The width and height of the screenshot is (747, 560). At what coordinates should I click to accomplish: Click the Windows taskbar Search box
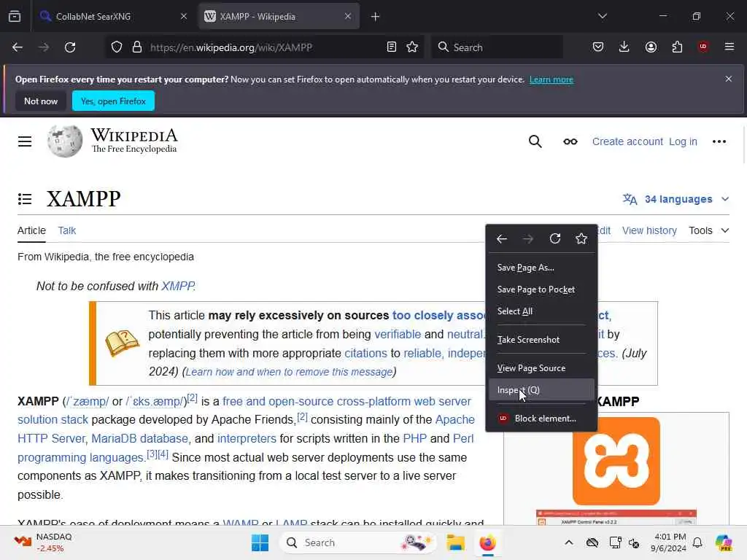click(357, 542)
